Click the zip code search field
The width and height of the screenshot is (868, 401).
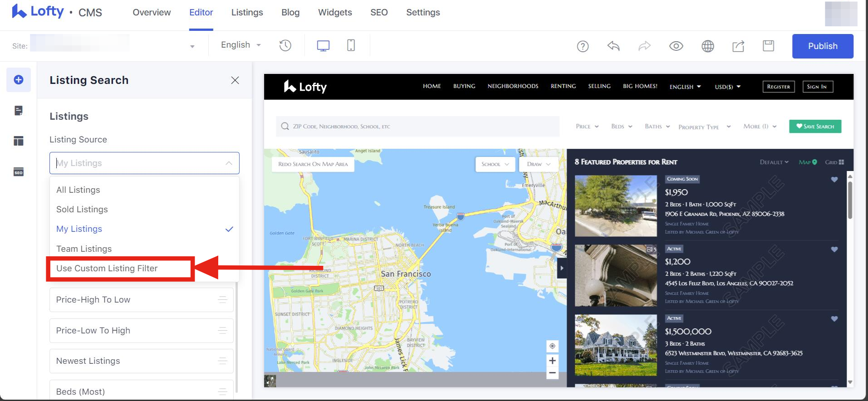417,127
